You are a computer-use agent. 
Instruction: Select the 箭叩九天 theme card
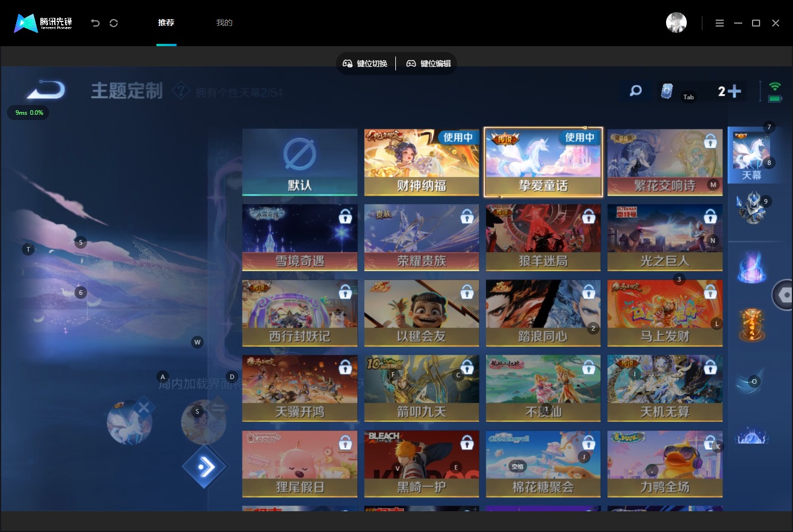pos(422,388)
